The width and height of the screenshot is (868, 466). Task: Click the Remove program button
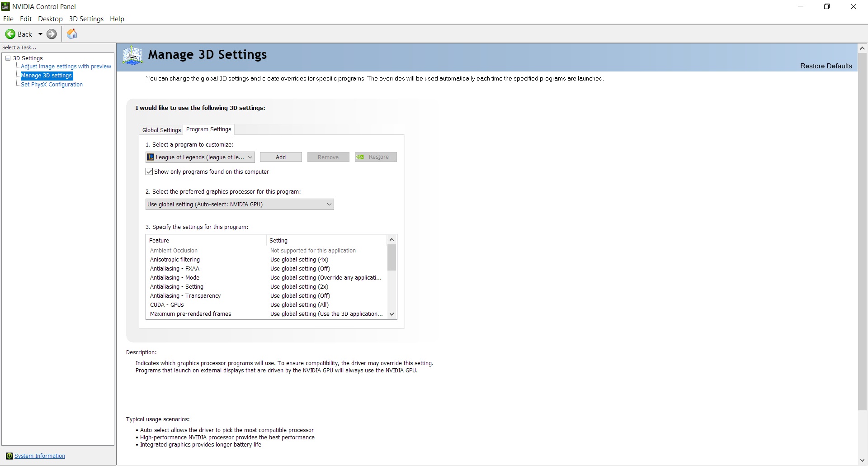point(328,157)
